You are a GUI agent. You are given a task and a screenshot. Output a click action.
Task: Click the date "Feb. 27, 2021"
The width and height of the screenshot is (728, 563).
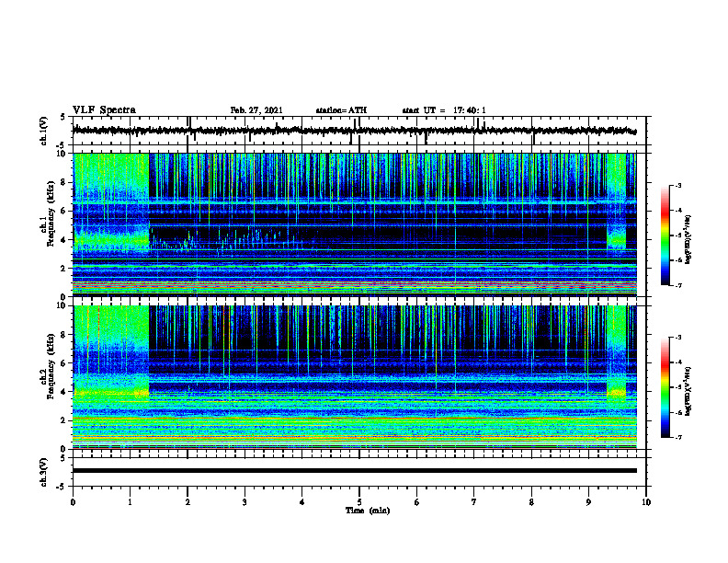[x=256, y=110]
